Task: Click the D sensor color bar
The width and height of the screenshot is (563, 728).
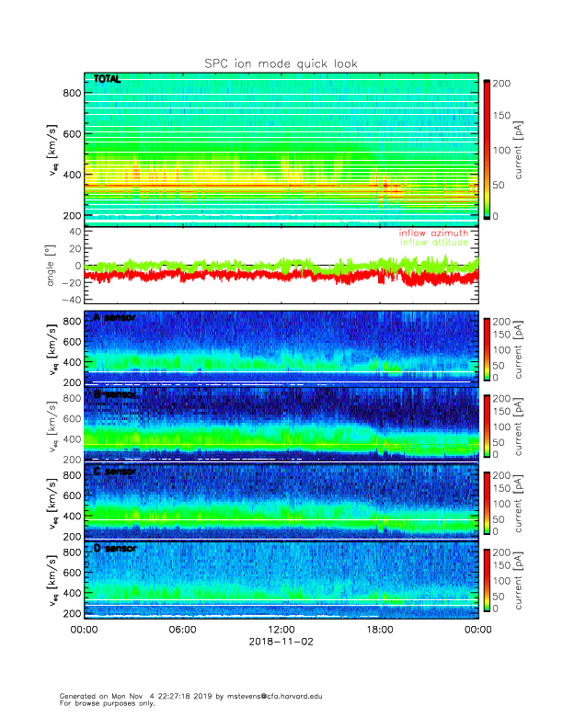Action: 488,577
